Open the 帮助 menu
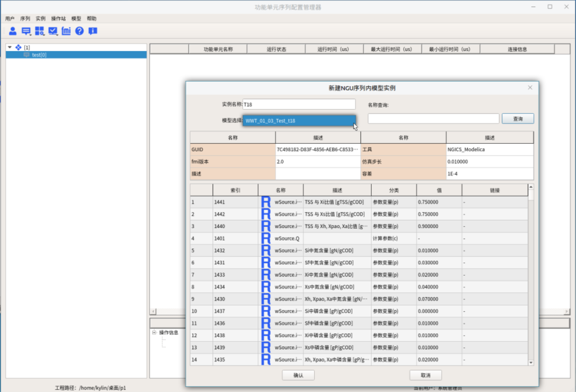 click(x=92, y=19)
